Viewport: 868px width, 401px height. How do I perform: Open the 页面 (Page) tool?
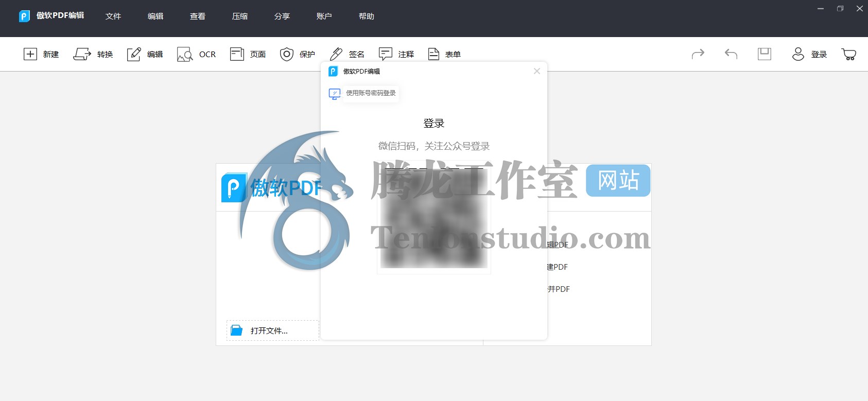tap(237, 54)
